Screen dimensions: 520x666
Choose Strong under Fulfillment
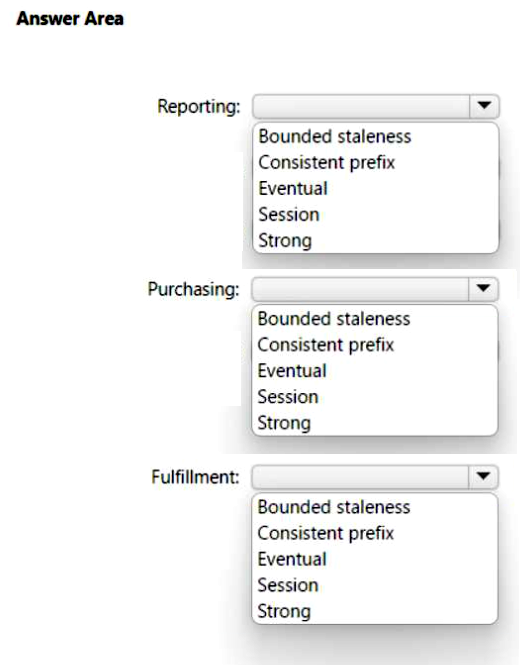point(284,612)
